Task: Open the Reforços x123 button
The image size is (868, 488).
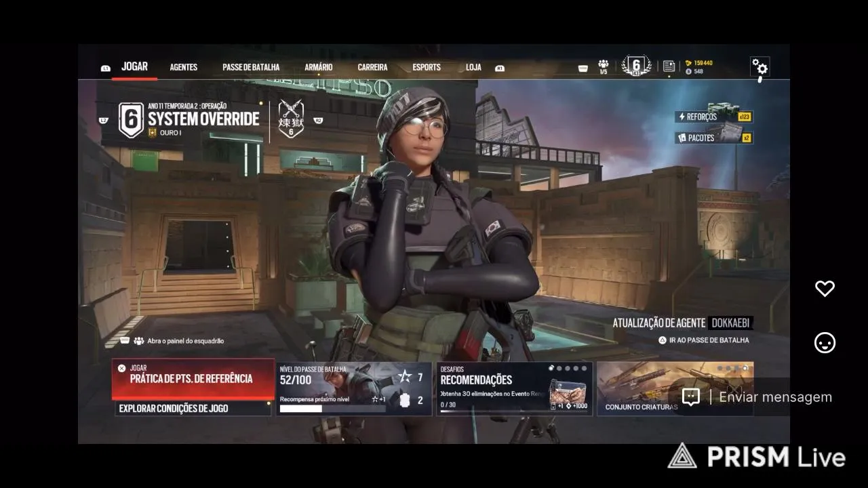Action: click(x=713, y=117)
